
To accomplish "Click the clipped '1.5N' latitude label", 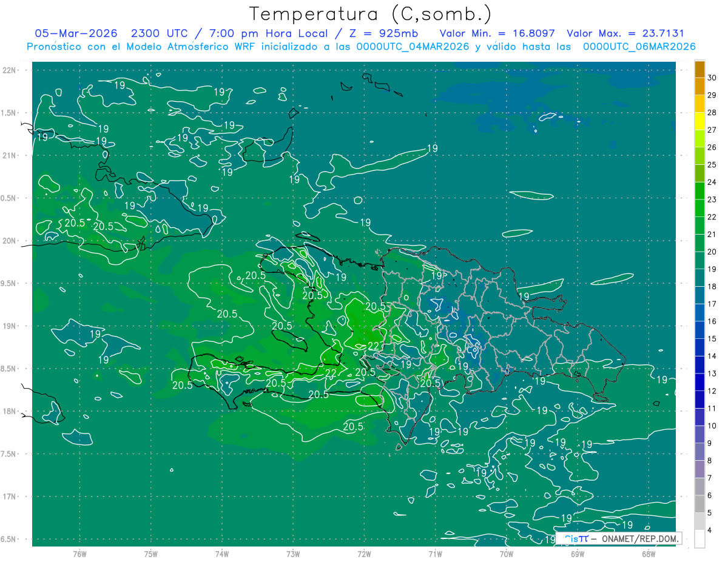I will 8,113.
